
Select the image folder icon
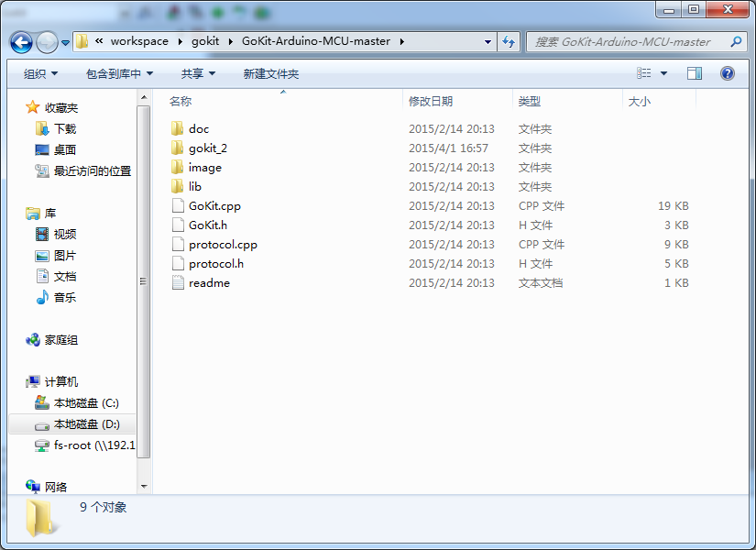tap(178, 167)
